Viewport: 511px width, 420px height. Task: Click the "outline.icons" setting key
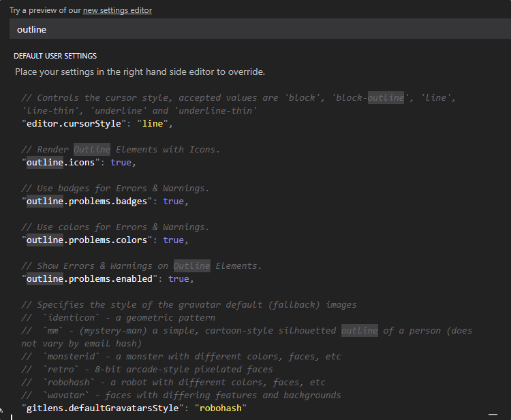tap(60, 163)
